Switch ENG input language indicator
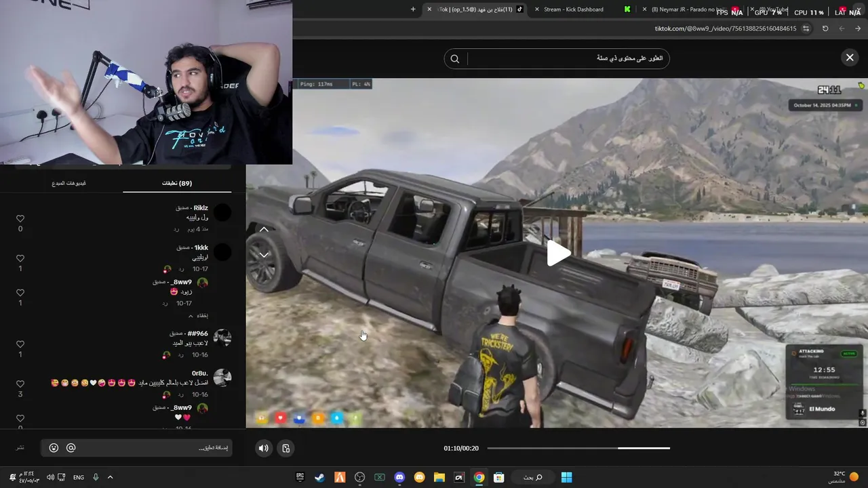868x488 pixels. 79,477
